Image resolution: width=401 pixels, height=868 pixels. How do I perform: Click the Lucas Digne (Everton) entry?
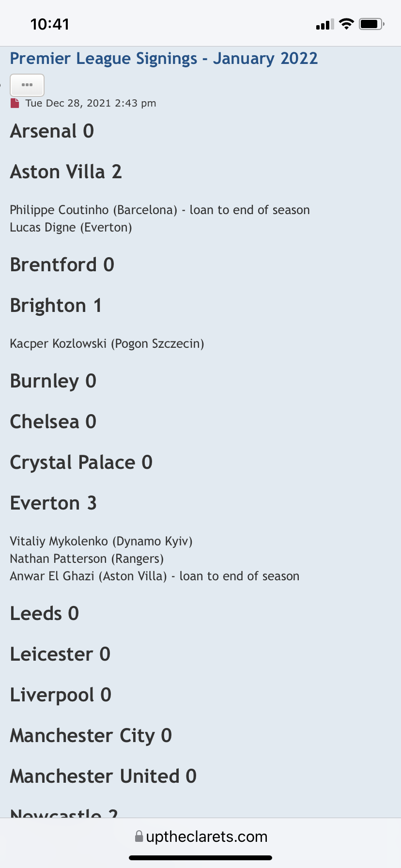(x=71, y=227)
